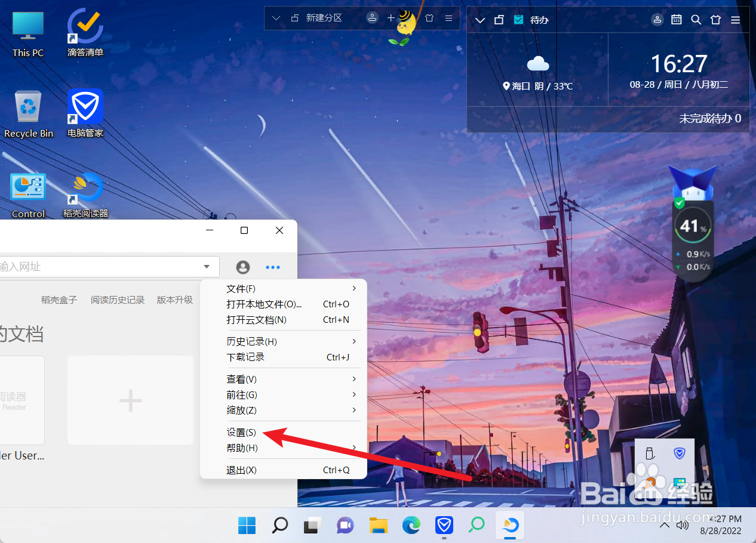Screen dimensions: 756x543
Task: Open 电脑管家 shield on taskbar
Action: (444, 525)
